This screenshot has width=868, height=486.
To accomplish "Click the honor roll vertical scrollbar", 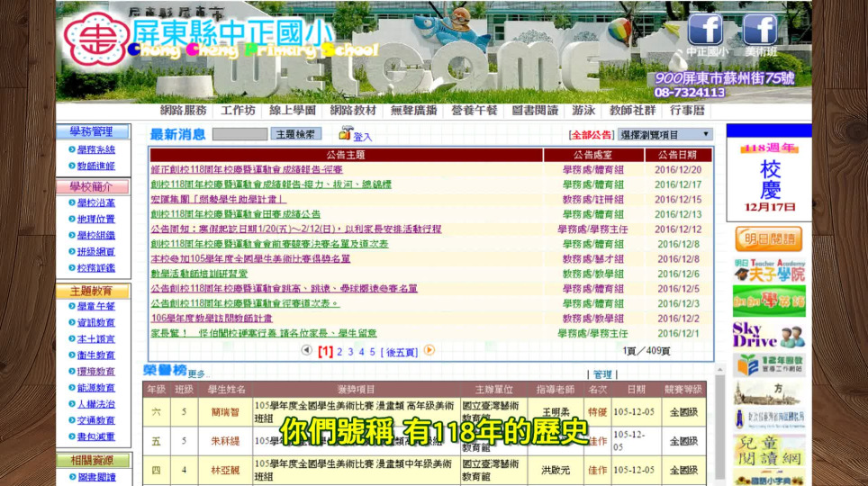I will 719,427.
